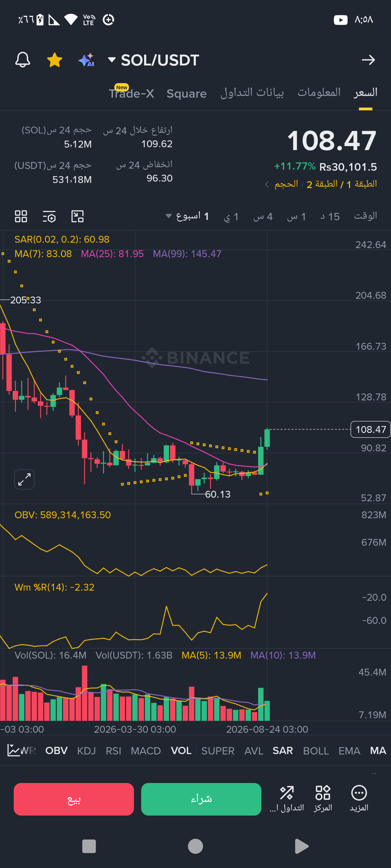The height and width of the screenshot is (868, 391).
Task: Tap the MA(7): 83.08 label
Action: pyautogui.click(x=43, y=254)
